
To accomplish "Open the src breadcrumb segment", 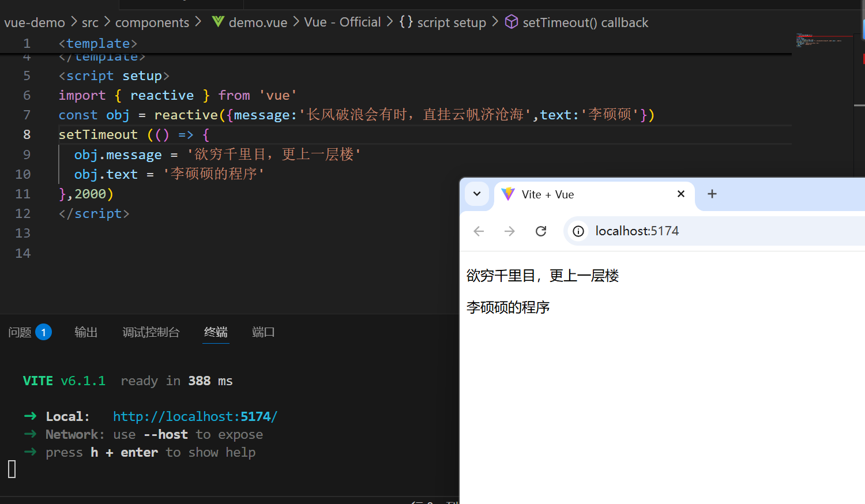I will 90,22.
